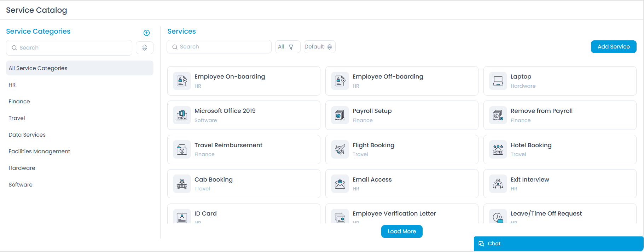This screenshot has width=644, height=252.
Task: Click the Service Categories heading
Action: click(38, 31)
